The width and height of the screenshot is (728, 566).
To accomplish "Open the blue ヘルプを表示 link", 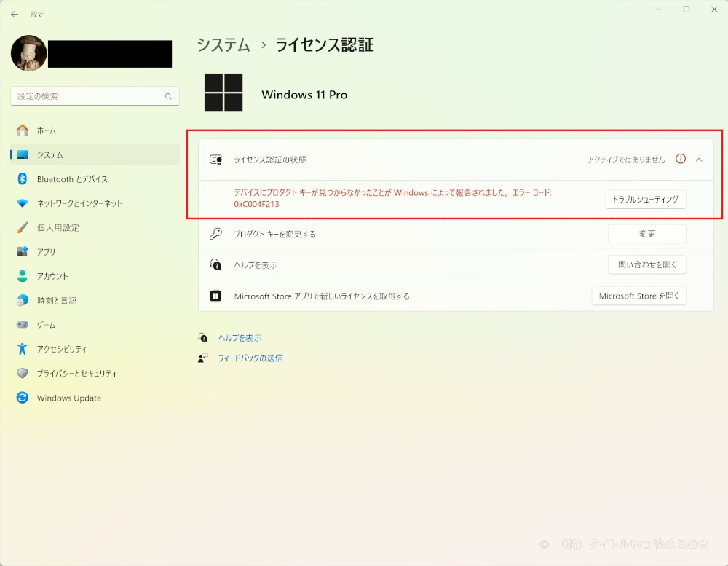I will [240, 338].
